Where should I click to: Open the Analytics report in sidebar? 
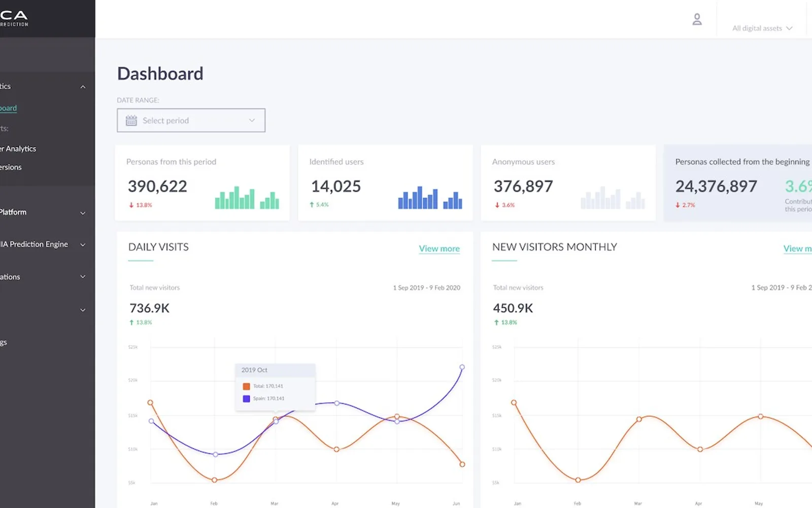point(18,149)
